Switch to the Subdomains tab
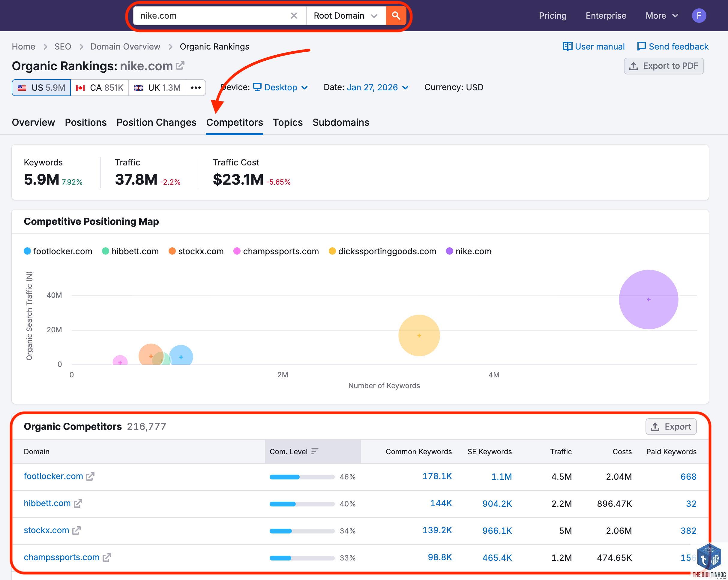This screenshot has height=580, width=728. click(x=341, y=122)
